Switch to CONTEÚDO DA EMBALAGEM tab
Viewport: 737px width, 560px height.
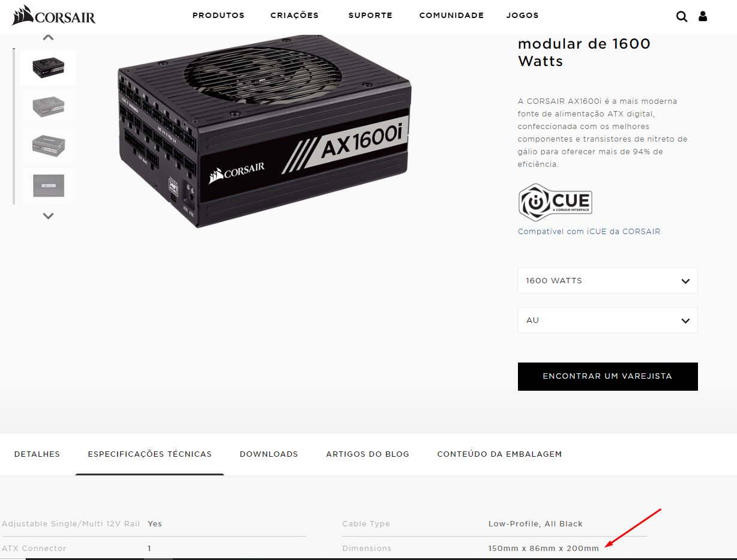click(499, 454)
